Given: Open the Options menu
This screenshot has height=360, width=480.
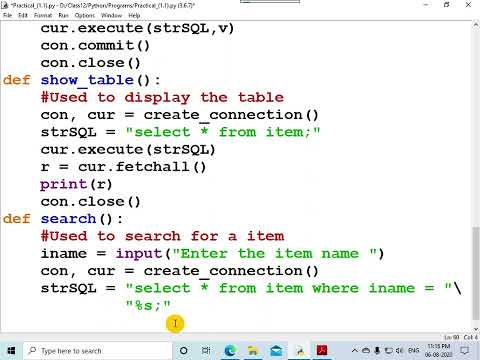Looking at the screenshot, I should (85, 15).
